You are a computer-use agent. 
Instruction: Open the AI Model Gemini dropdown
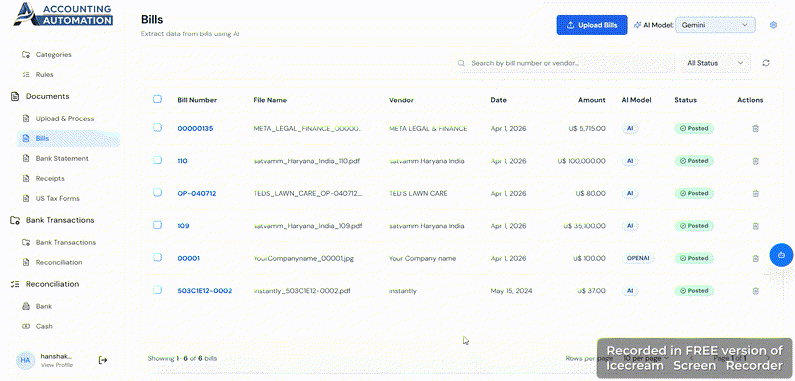tap(715, 25)
